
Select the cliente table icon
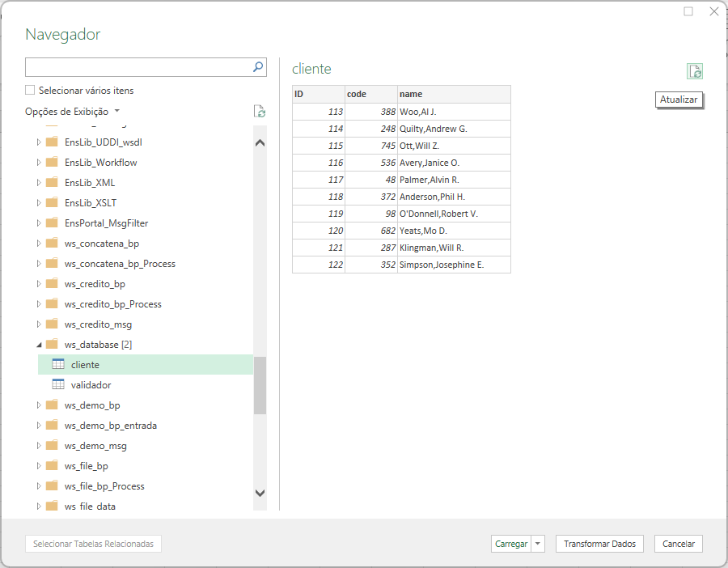click(58, 364)
